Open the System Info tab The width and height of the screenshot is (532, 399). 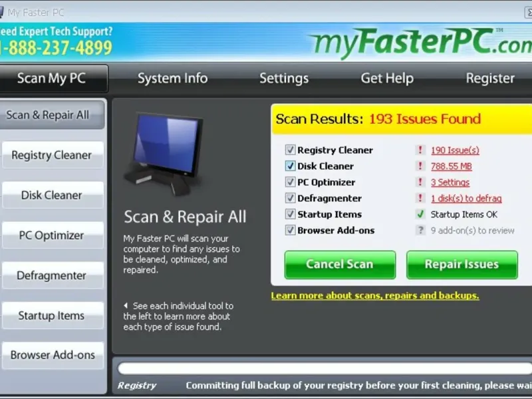click(x=172, y=78)
